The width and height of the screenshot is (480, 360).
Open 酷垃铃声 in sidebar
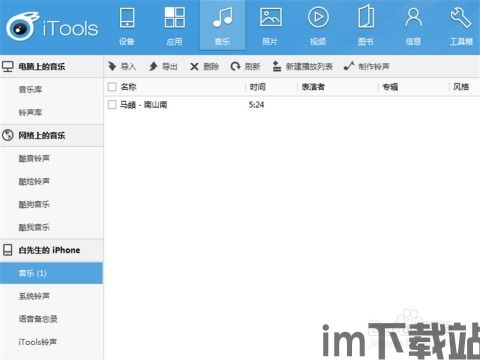point(34,181)
